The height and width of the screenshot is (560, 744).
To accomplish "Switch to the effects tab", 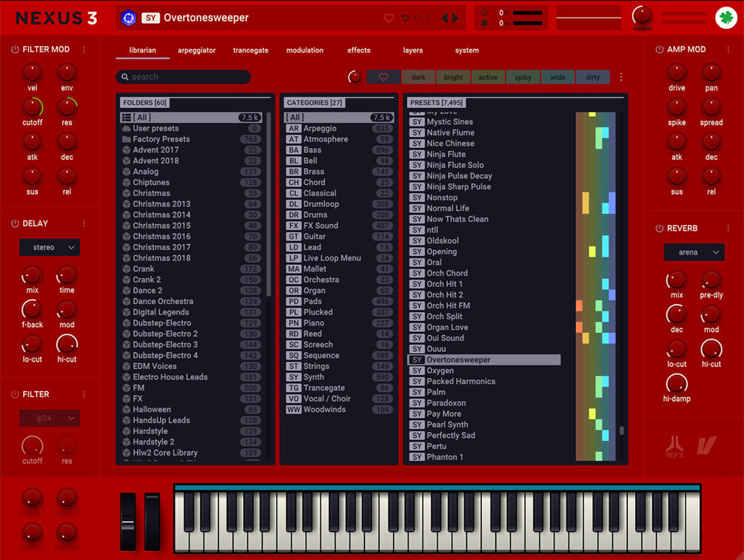I will 359,50.
